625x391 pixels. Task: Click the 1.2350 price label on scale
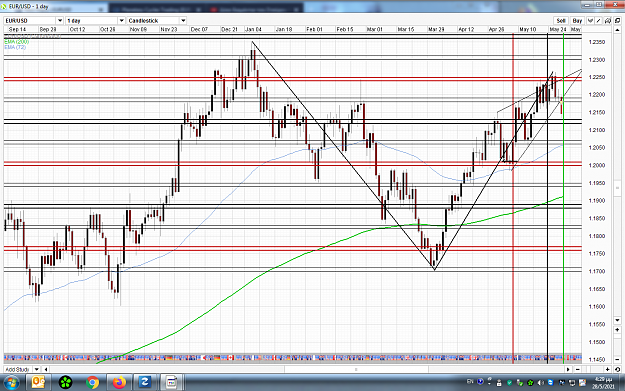point(597,42)
